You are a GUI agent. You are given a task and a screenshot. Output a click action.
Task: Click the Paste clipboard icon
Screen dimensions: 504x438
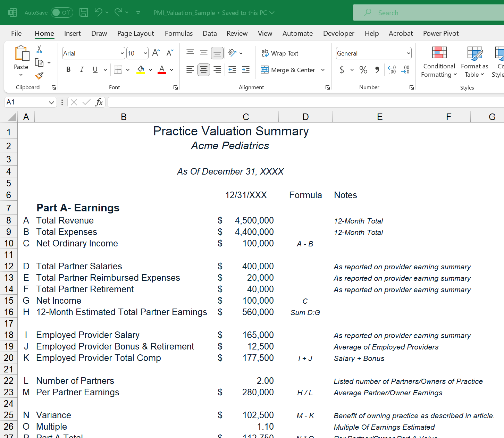point(22,53)
